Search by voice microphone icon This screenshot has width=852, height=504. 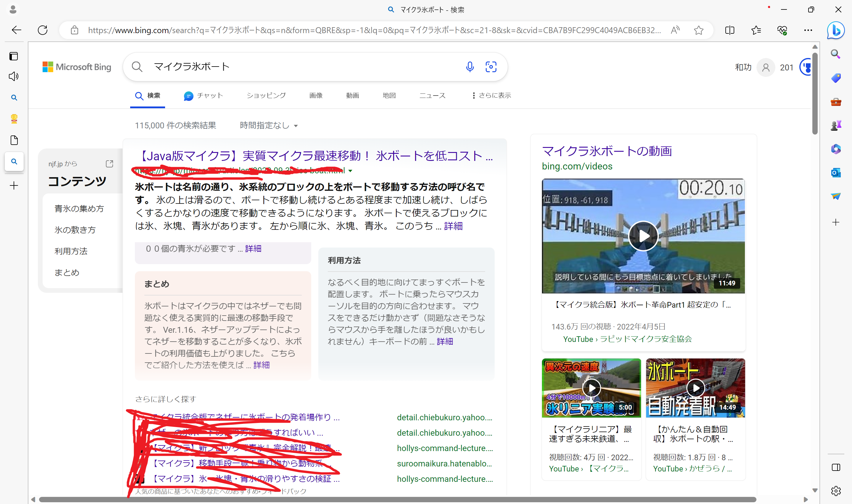click(x=470, y=67)
